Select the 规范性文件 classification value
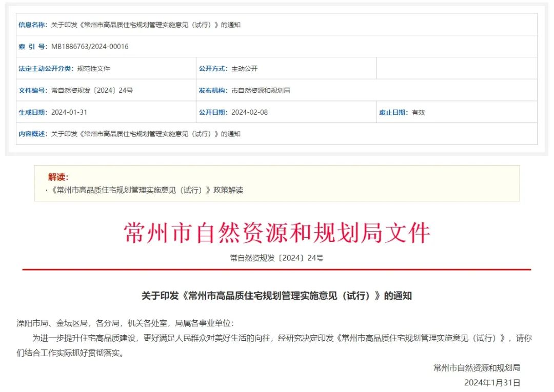This screenshot has height=392, width=554. [94, 68]
